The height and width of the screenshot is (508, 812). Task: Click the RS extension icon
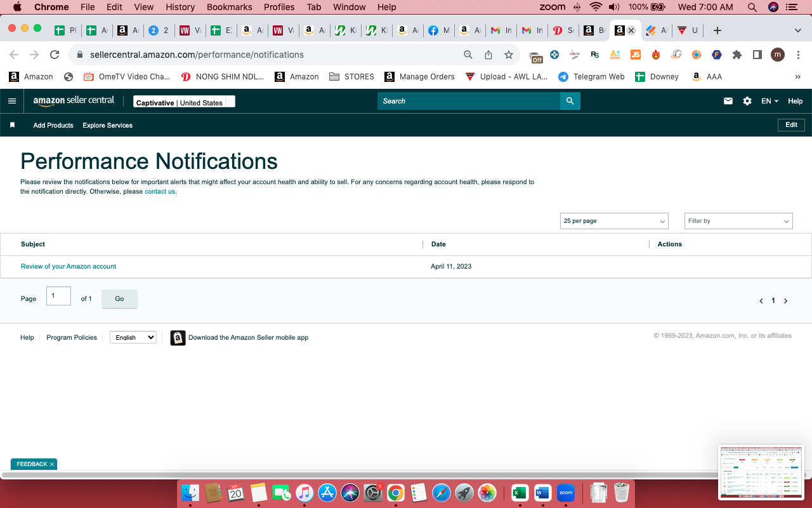click(x=595, y=55)
